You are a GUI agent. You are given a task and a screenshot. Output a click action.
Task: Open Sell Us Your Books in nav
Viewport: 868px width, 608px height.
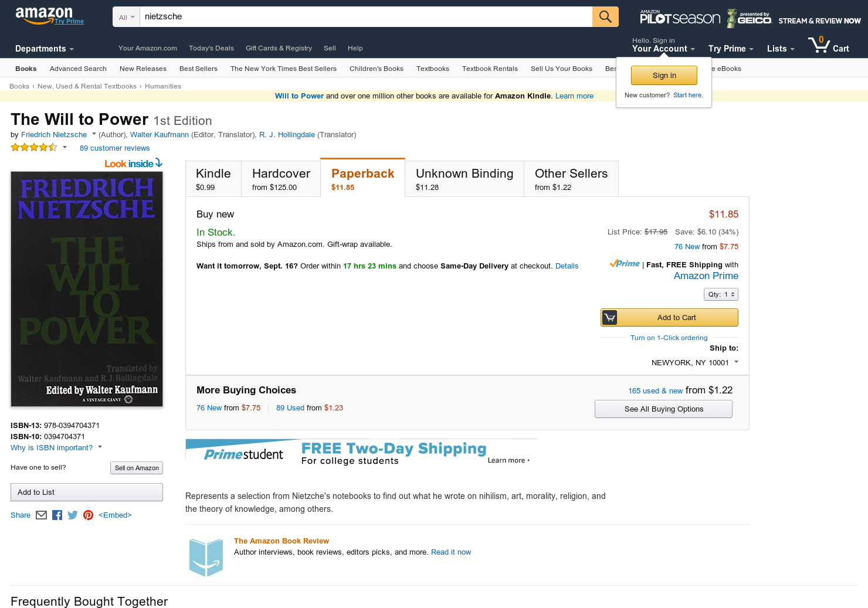pyautogui.click(x=561, y=69)
